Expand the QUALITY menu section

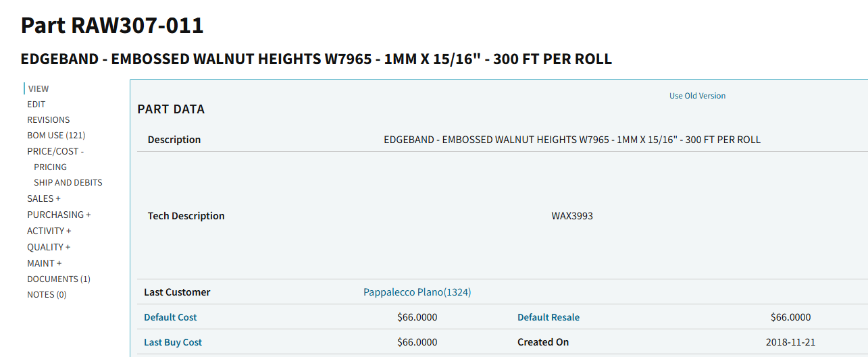[x=49, y=247]
